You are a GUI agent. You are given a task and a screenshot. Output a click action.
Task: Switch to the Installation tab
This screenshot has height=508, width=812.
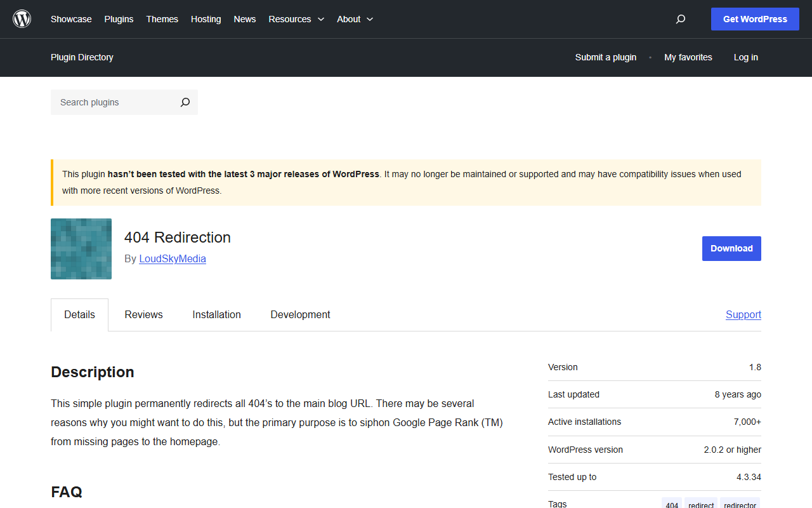pos(217,314)
